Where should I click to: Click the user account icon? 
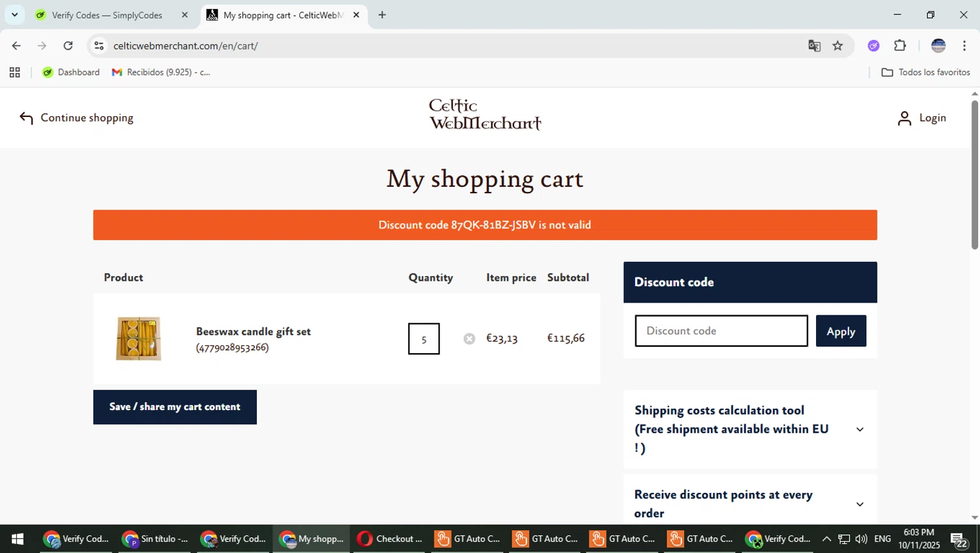(904, 118)
